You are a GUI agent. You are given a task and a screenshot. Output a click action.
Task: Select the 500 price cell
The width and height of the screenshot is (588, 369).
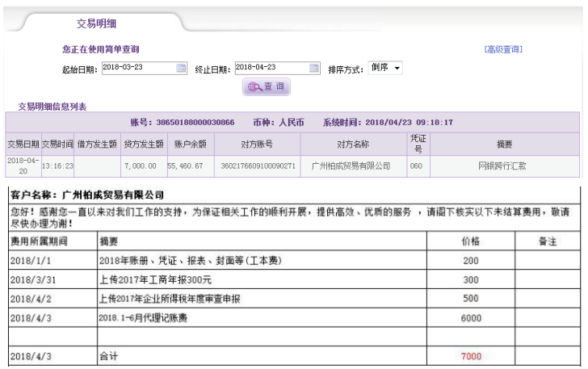[x=471, y=299]
